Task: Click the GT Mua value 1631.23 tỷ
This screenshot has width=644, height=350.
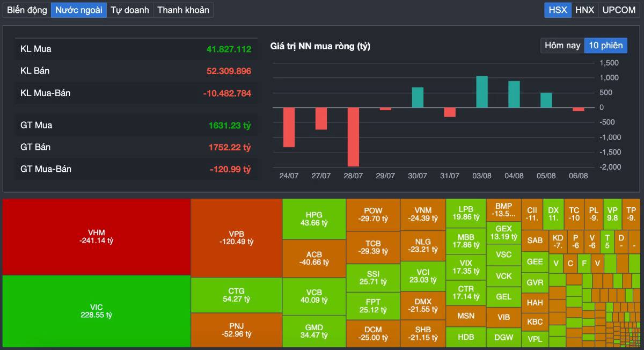Action: click(230, 126)
